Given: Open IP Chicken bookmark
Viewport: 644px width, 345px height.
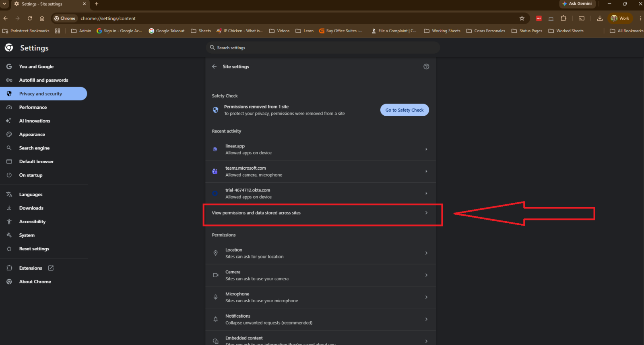Looking at the screenshot, I should click(x=239, y=31).
